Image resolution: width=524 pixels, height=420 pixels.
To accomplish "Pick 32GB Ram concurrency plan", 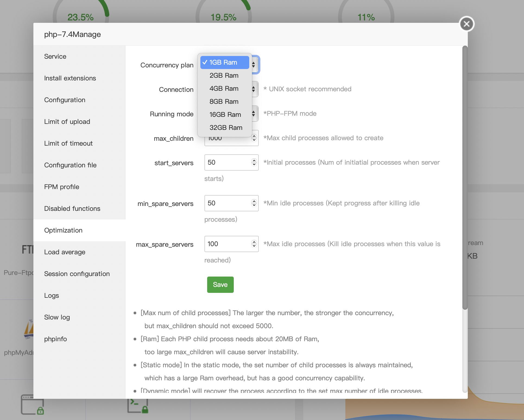I will click(x=225, y=128).
